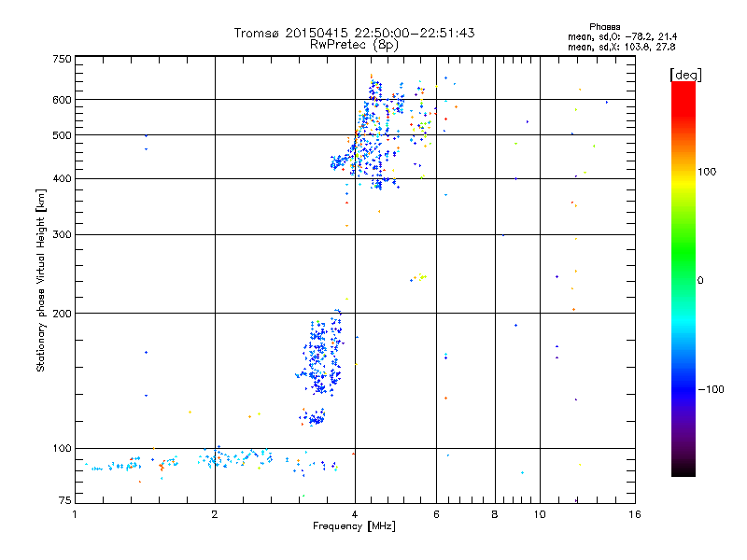Click the dense blue cluster just above 100 km
Viewport: 747px width, 560px height.
tap(317, 418)
